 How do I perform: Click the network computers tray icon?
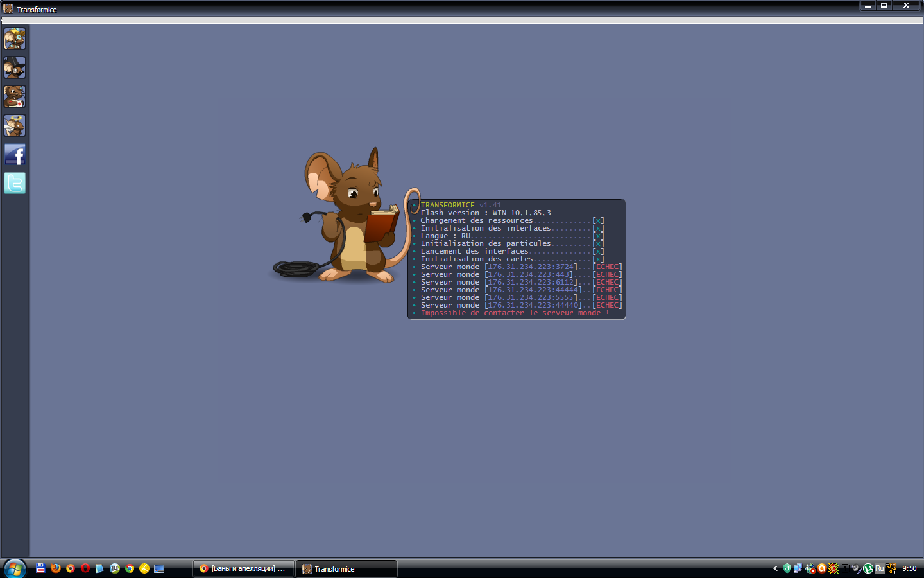798,568
